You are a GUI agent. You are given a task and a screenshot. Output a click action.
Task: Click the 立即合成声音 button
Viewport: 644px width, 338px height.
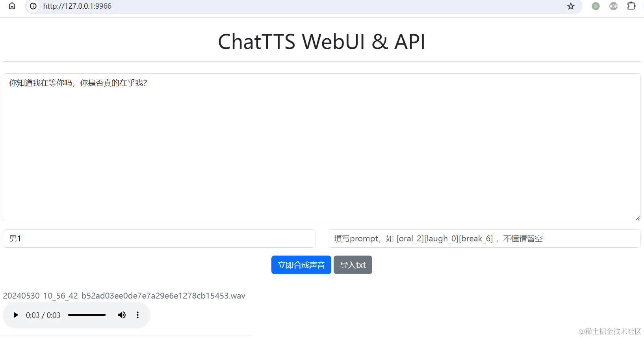point(301,265)
